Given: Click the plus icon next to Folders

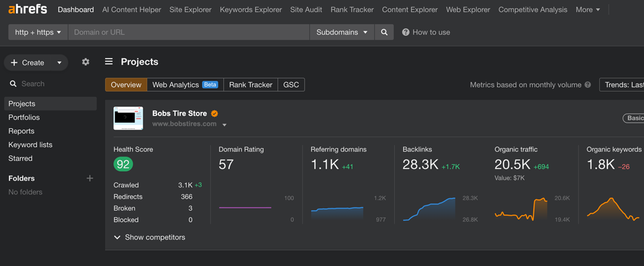Looking at the screenshot, I should tap(89, 179).
